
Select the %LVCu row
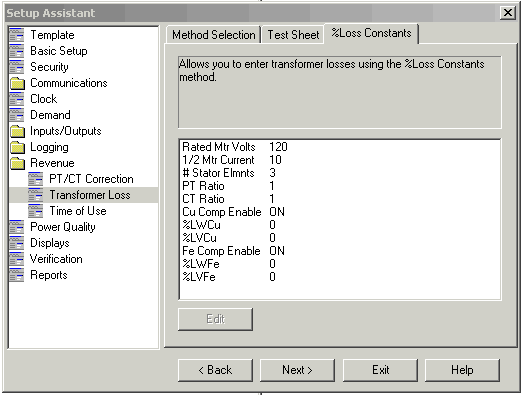[x=340, y=238]
